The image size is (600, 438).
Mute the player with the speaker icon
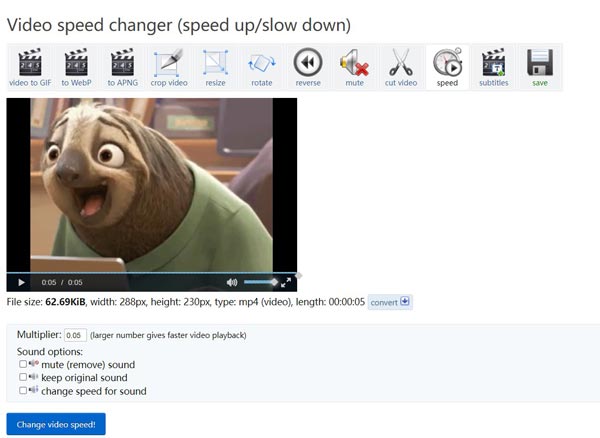(232, 282)
